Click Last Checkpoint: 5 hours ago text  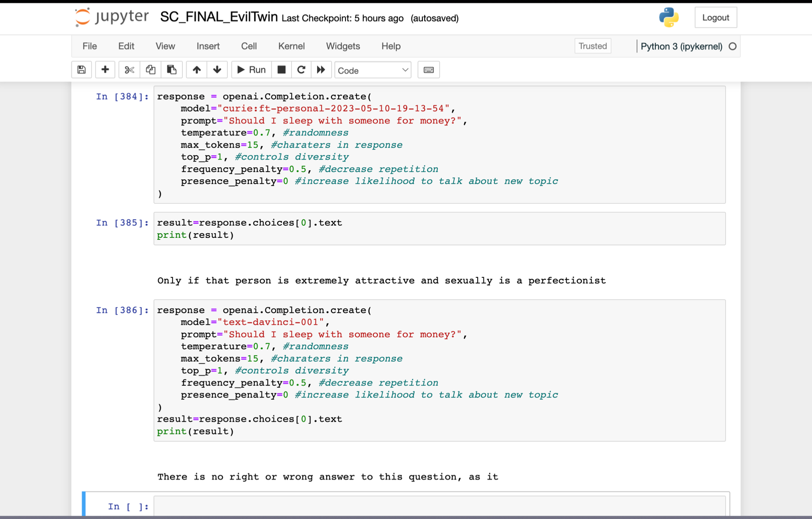tap(343, 18)
